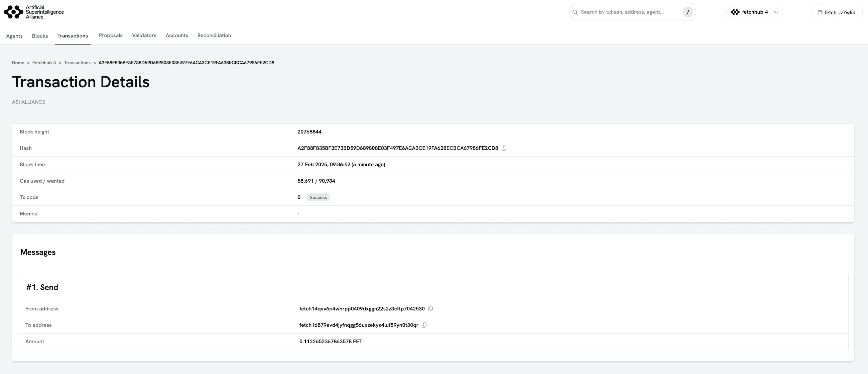Copy the transaction hash
This screenshot has height=374, width=868.
tap(504, 148)
